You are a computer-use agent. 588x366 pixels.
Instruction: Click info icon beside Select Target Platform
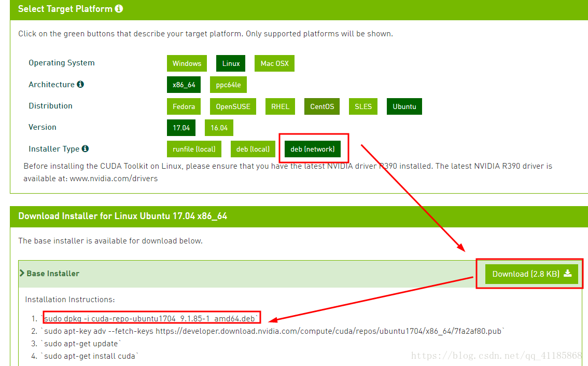pyautogui.click(x=119, y=9)
